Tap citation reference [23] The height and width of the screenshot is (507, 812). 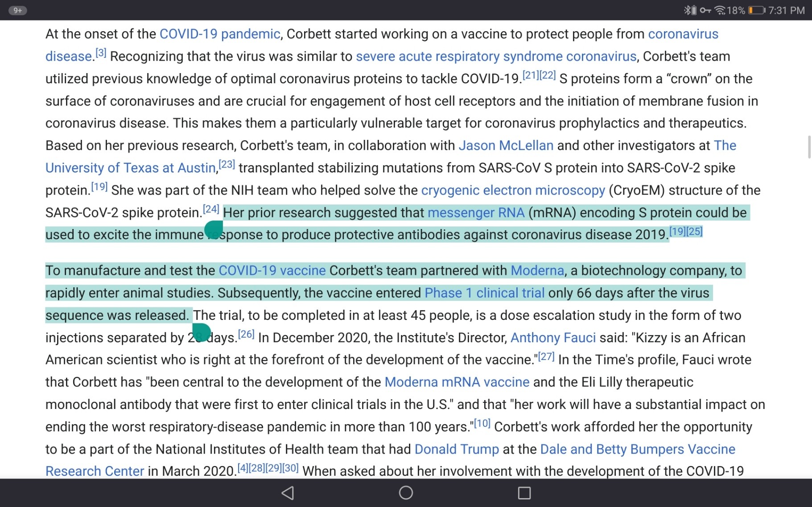[x=227, y=164]
